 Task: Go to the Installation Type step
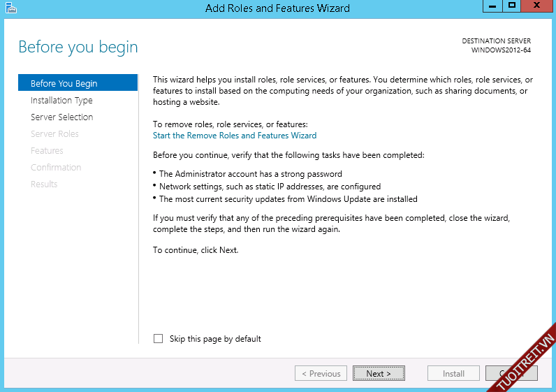pos(61,101)
